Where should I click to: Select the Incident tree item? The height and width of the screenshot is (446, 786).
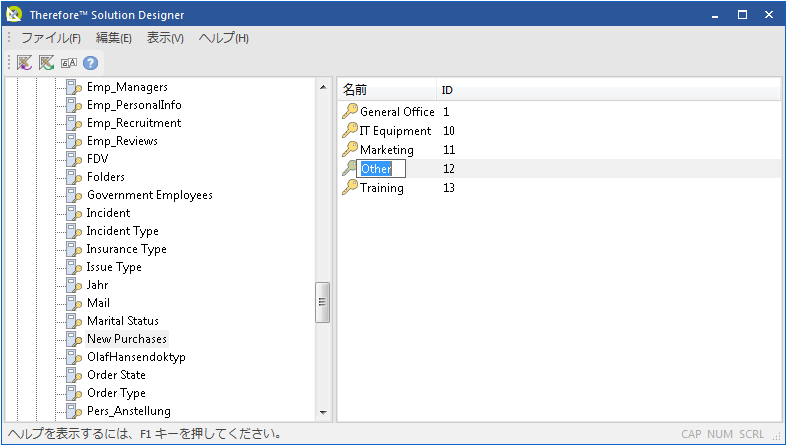108,213
